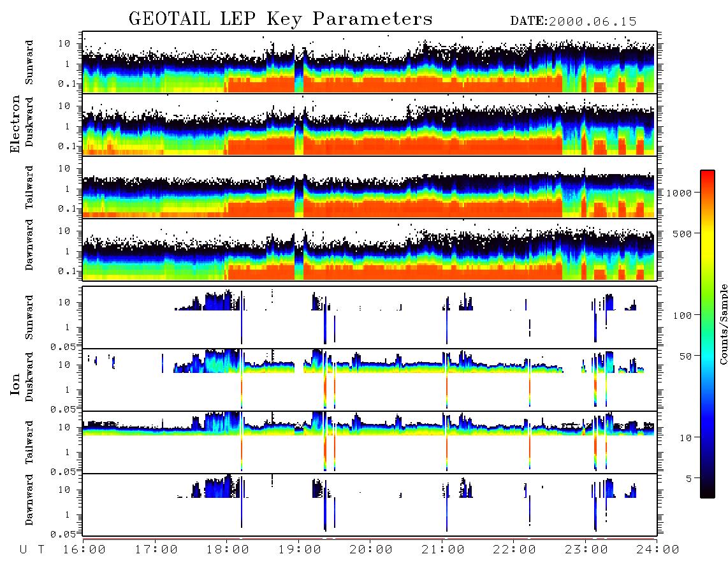Select the Ion "Duskward" panel label
Image resolution: width=728 pixels, height=561 pixels.
point(29,377)
